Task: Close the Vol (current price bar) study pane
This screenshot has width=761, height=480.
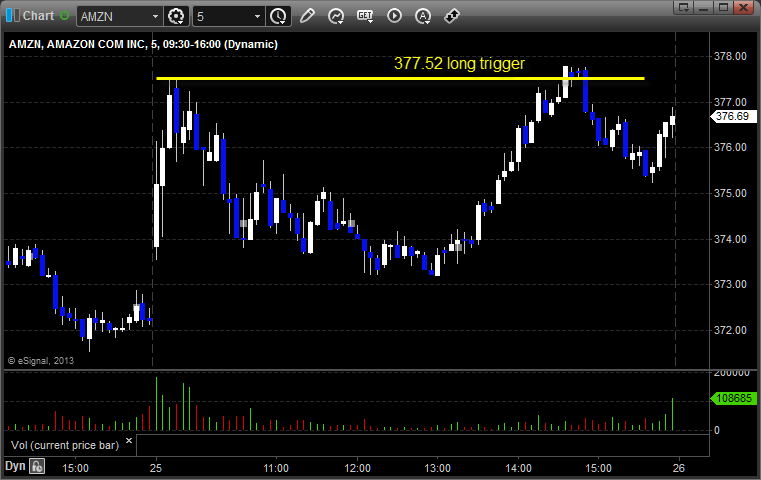Action: (129, 441)
